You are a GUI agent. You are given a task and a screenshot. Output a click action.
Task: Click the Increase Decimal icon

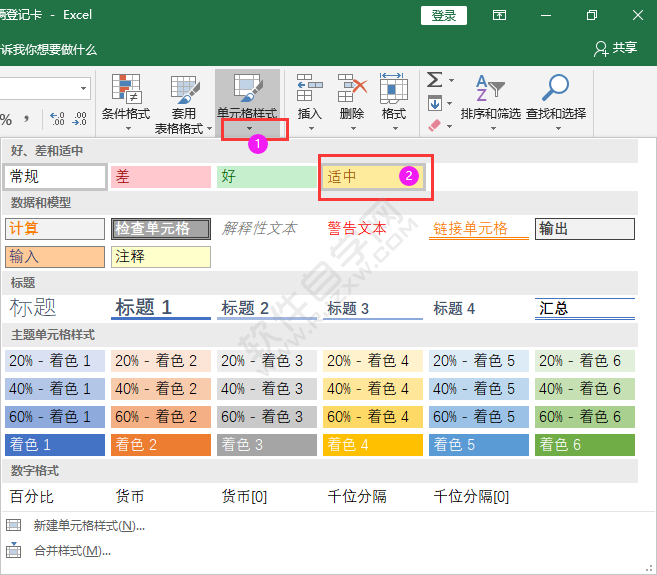point(57,119)
